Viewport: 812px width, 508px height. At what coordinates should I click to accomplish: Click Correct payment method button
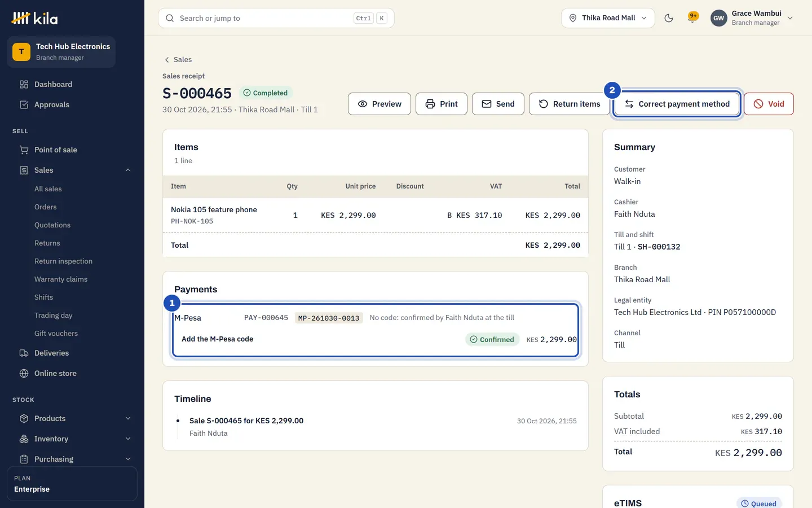pyautogui.click(x=677, y=104)
